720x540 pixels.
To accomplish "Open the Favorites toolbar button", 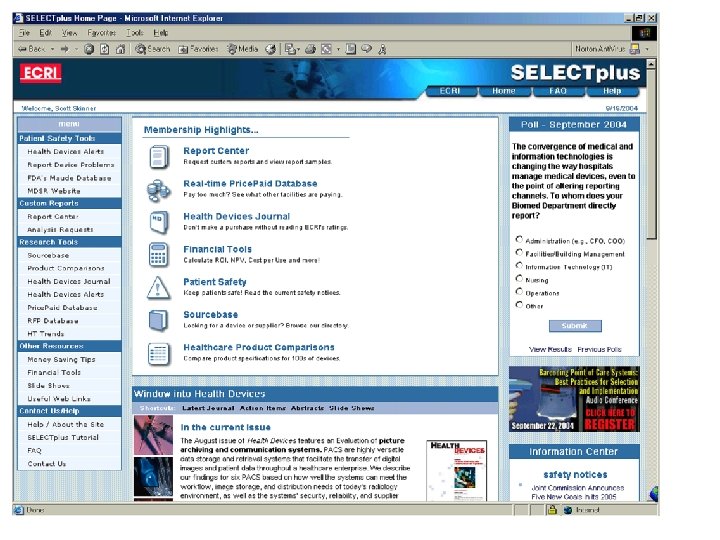I will point(198,49).
